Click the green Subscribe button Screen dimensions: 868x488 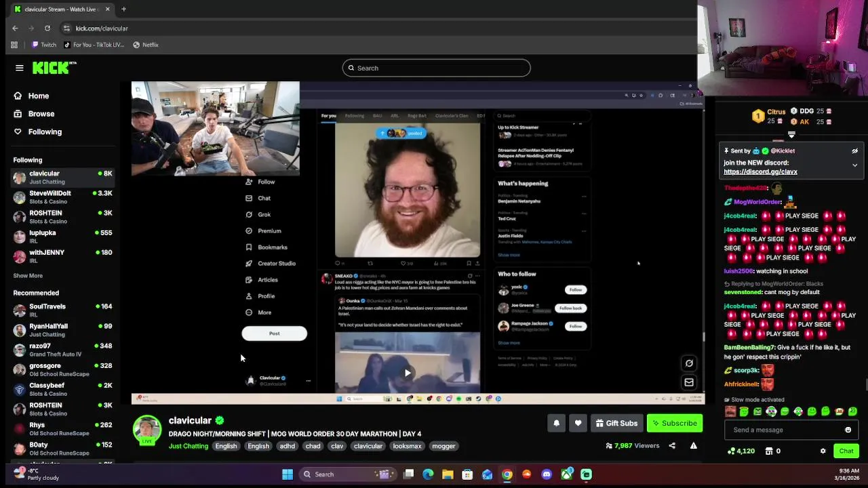(675, 423)
